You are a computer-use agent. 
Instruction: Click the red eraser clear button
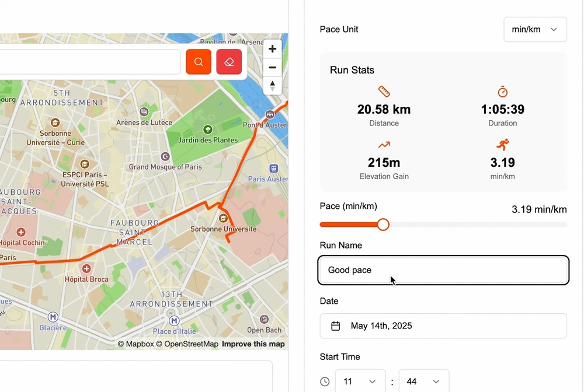tap(229, 62)
